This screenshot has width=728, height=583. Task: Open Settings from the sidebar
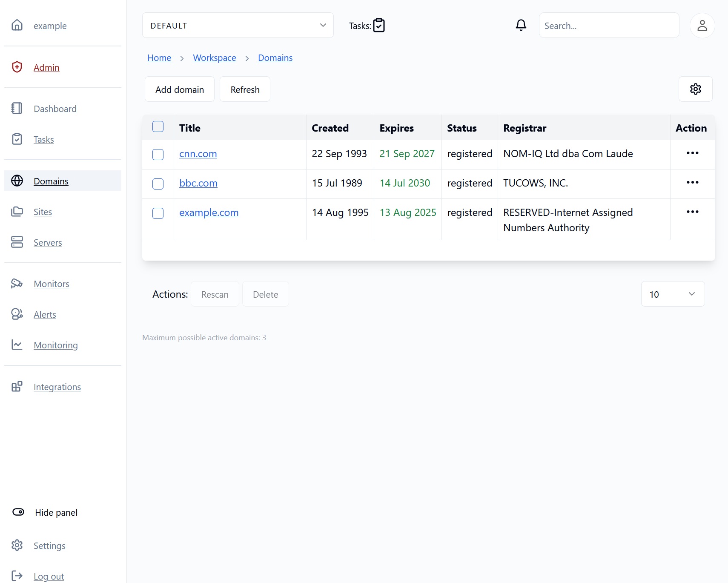point(49,546)
